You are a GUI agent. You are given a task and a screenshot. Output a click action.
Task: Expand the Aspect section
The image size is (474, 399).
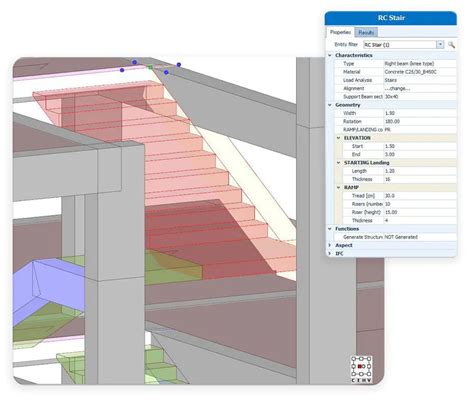point(330,245)
